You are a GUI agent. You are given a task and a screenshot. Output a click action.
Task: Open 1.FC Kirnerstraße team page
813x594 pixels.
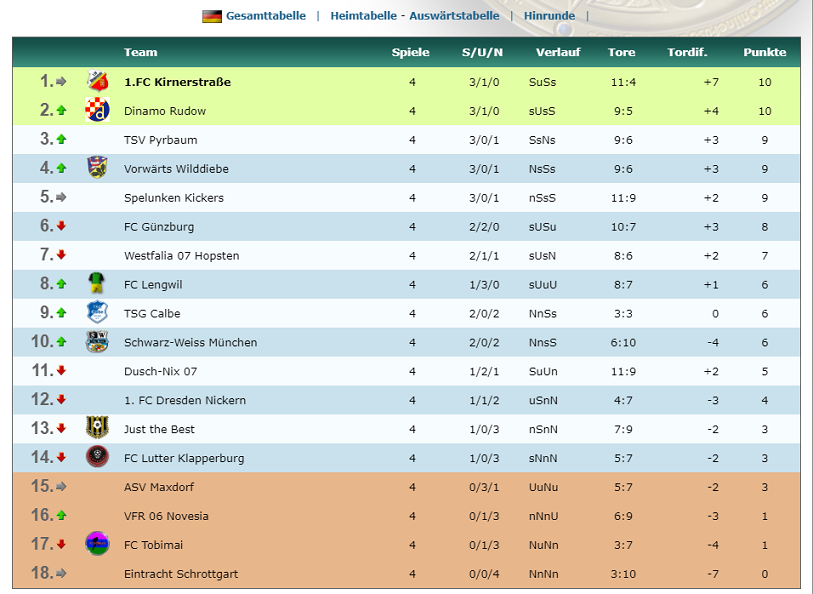(x=177, y=82)
